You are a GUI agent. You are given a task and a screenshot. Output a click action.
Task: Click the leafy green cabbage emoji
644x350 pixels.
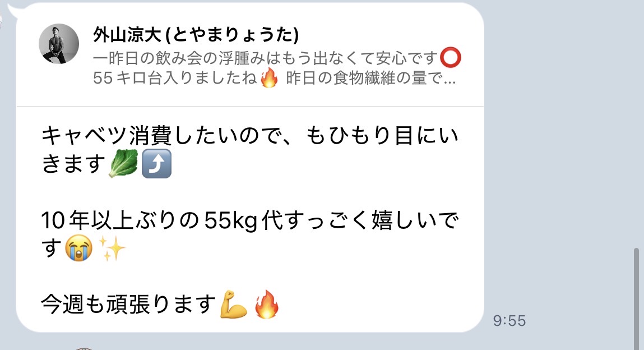click(123, 163)
